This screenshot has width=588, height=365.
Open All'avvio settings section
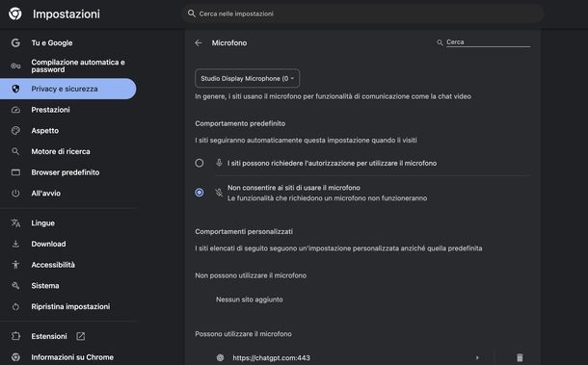tap(68, 194)
